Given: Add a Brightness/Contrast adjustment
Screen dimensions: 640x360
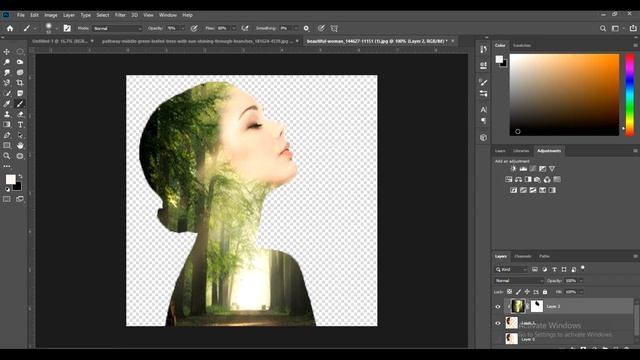Looking at the screenshot, I should (513, 169).
